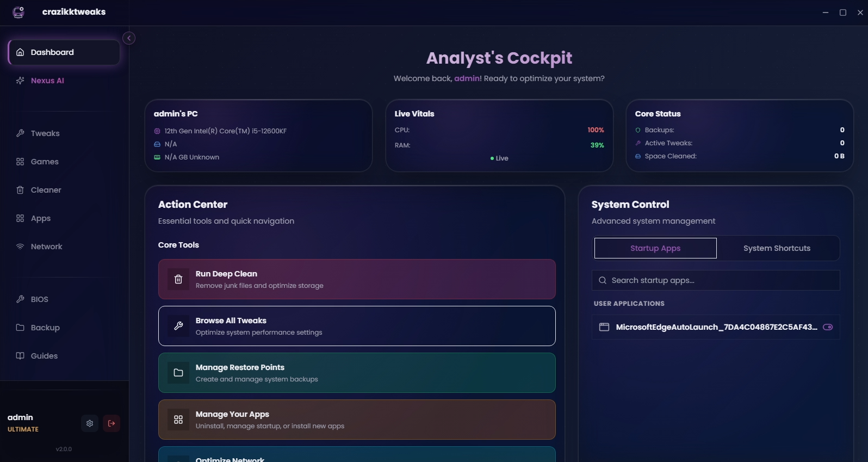Collapse the sidebar with the chevron button

click(x=129, y=38)
